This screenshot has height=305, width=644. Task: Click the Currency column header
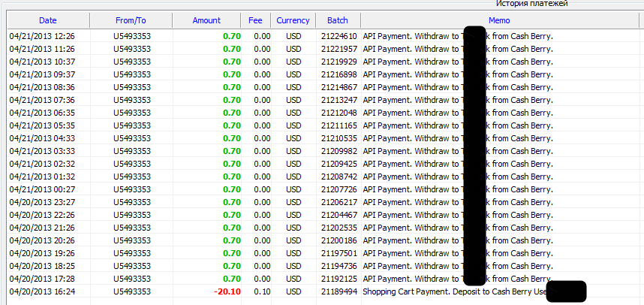tap(293, 21)
